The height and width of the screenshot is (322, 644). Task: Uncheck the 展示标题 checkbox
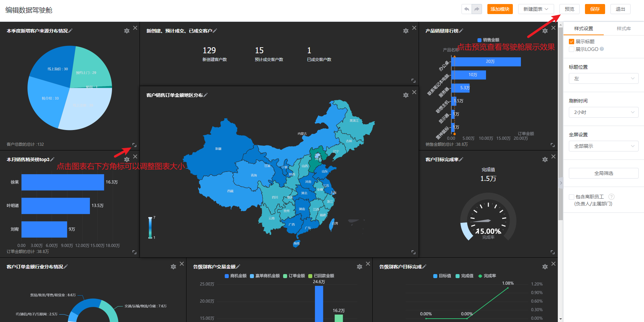click(572, 42)
